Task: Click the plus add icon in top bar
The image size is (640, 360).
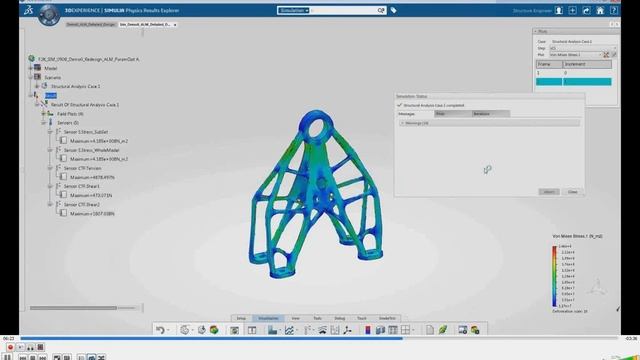Action: tap(573, 11)
